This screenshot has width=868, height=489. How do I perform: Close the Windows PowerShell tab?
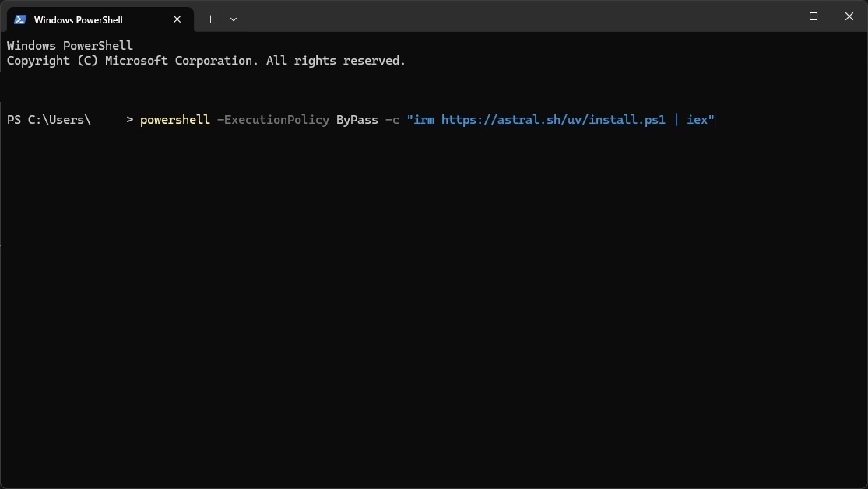point(177,19)
